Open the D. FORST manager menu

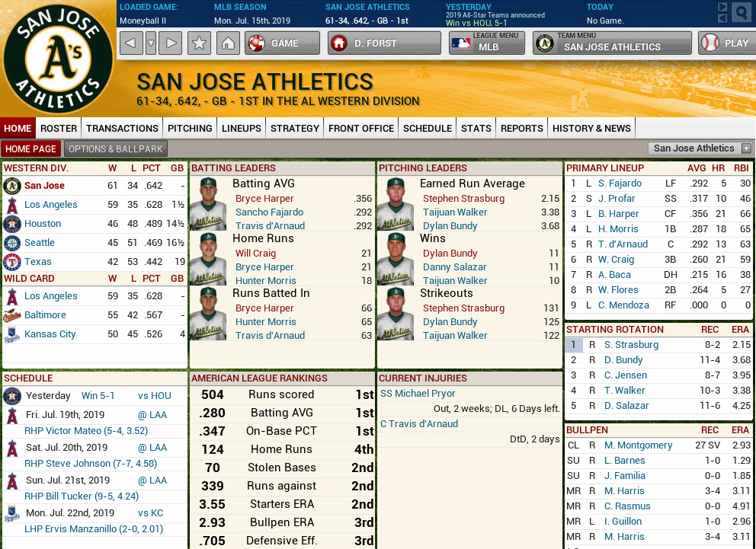tap(384, 43)
